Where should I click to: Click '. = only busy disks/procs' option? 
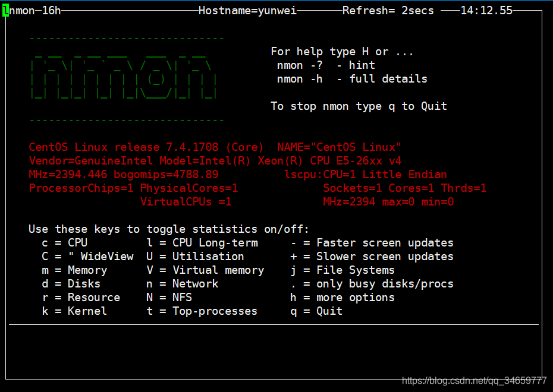[372, 284]
